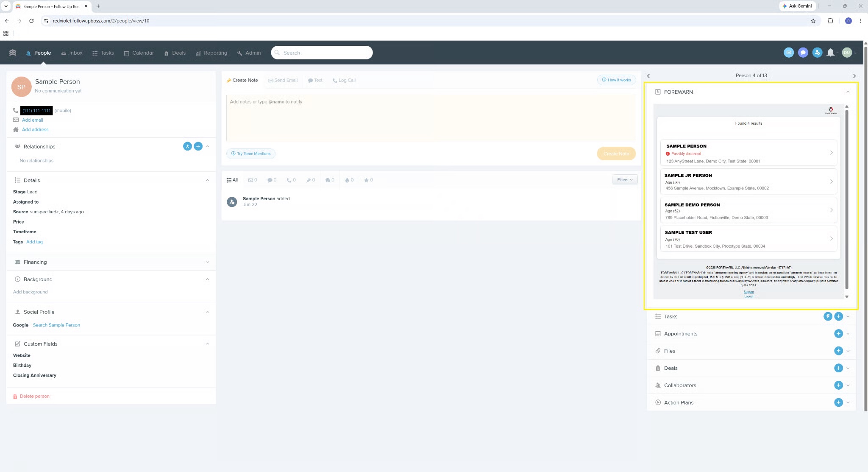Filter timeline by calls
868x472 pixels.
[x=291, y=180]
